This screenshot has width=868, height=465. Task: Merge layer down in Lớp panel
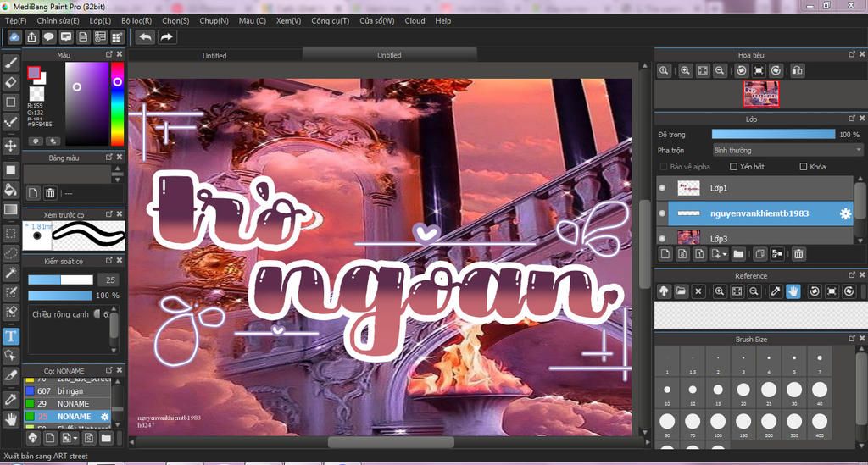(x=777, y=254)
